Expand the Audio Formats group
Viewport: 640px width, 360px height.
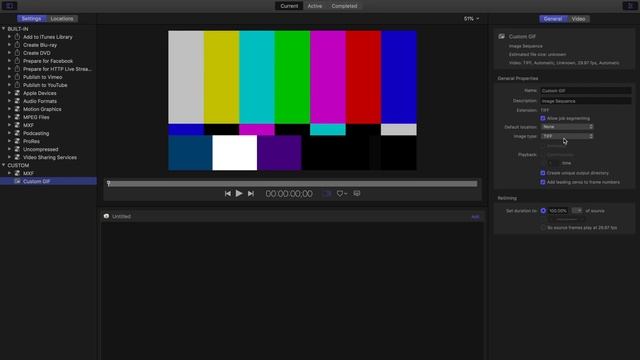[x=9, y=101]
